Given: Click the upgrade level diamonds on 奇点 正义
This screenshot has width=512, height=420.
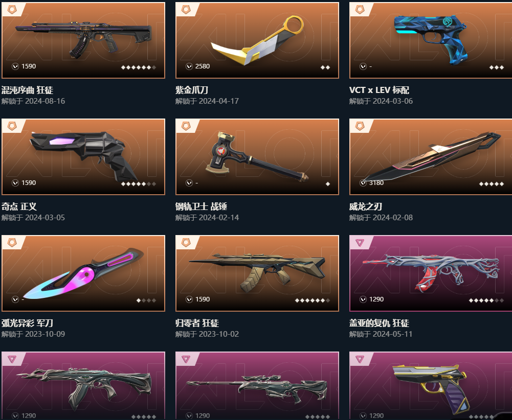Looking at the screenshot, I should (x=139, y=184).
